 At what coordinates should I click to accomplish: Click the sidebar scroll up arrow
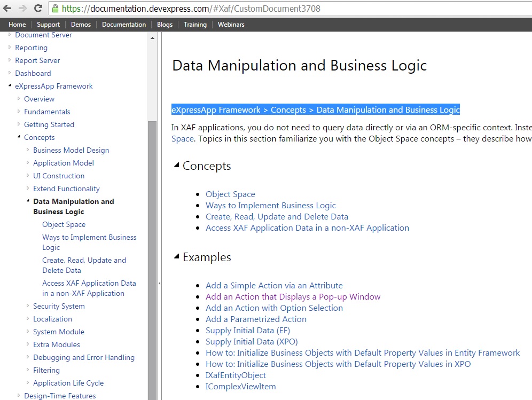pyautogui.click(x=152, y=38)
